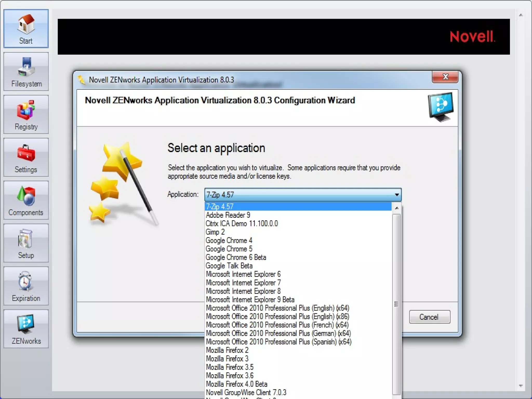Select Google Talk Beta
Screen dimensions: 532x399
tap(298, 266)
